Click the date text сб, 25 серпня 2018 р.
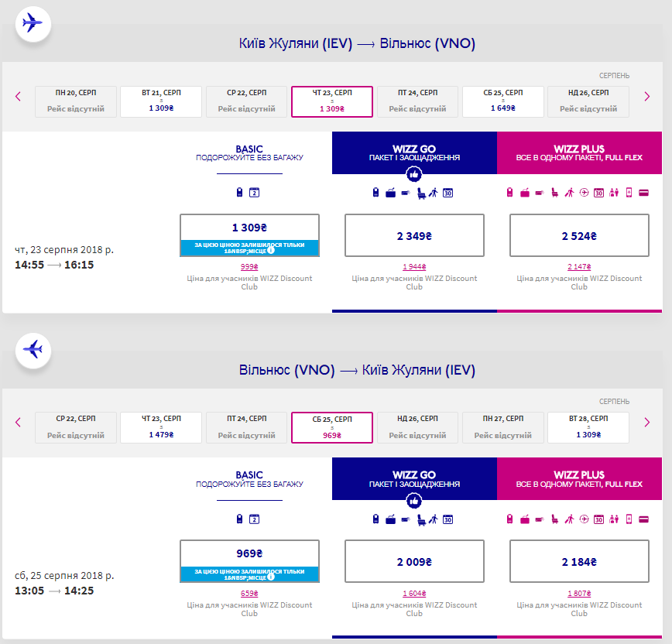 click(x=63, y=576)
